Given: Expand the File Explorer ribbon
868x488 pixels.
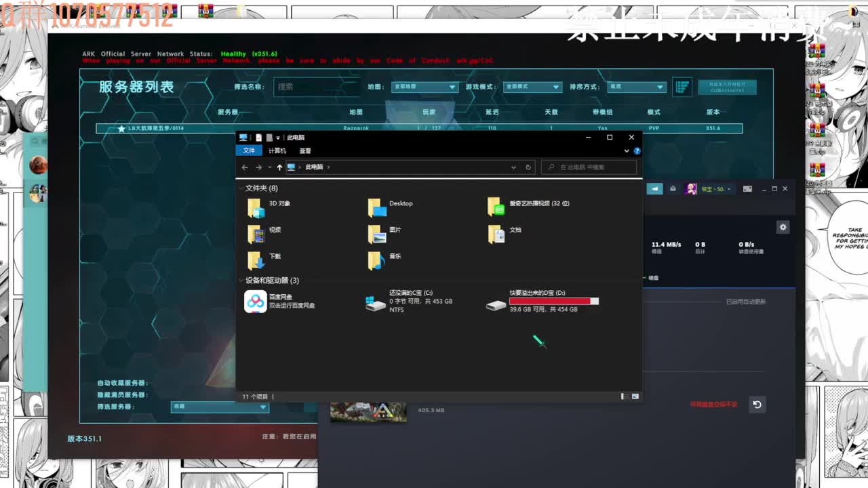Looking at the screenshot, I should 625,150.
